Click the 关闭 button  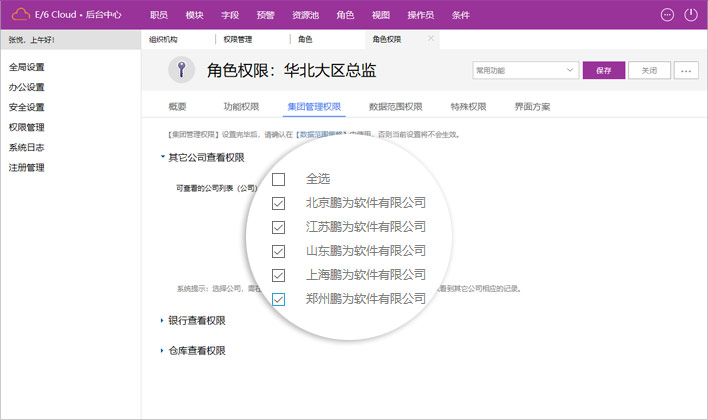[x=649, y=70]
